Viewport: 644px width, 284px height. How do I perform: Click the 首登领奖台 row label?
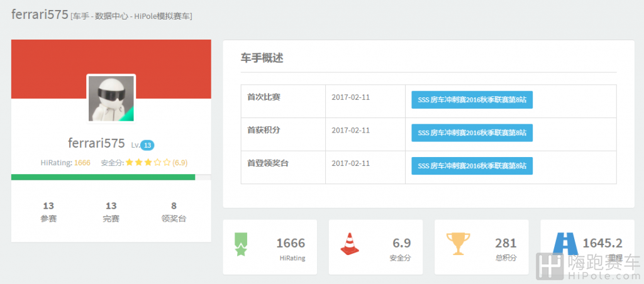(x=268, y=163)
